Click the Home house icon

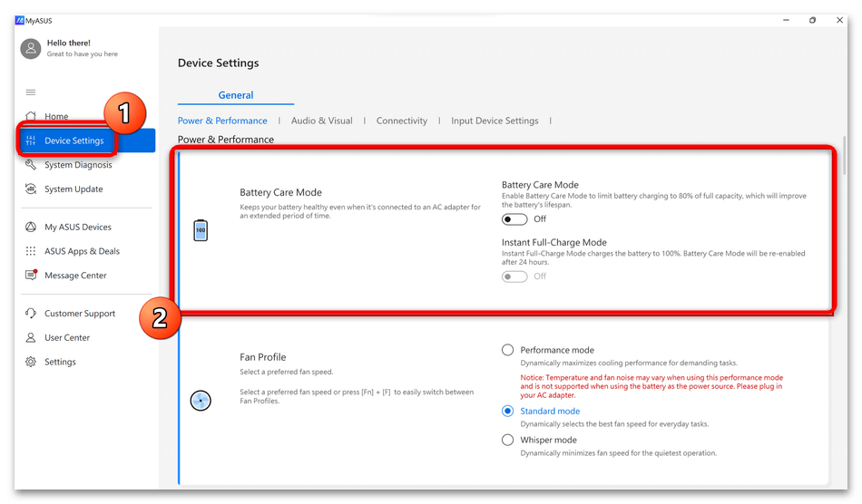pyautogui.click(x=31, y=116)
